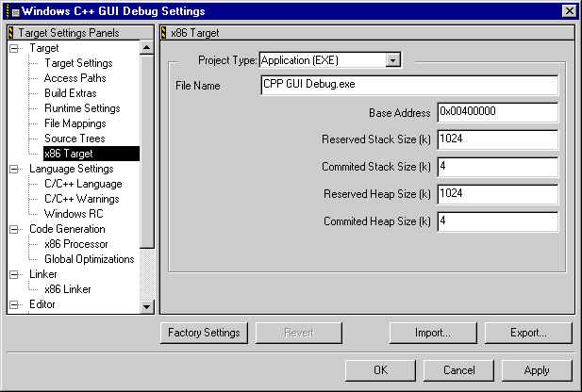The width and height of the screenshot is (582, 392).
Task: Click the Linker group label
Action: pyautogui.click(x=43, y=274)
